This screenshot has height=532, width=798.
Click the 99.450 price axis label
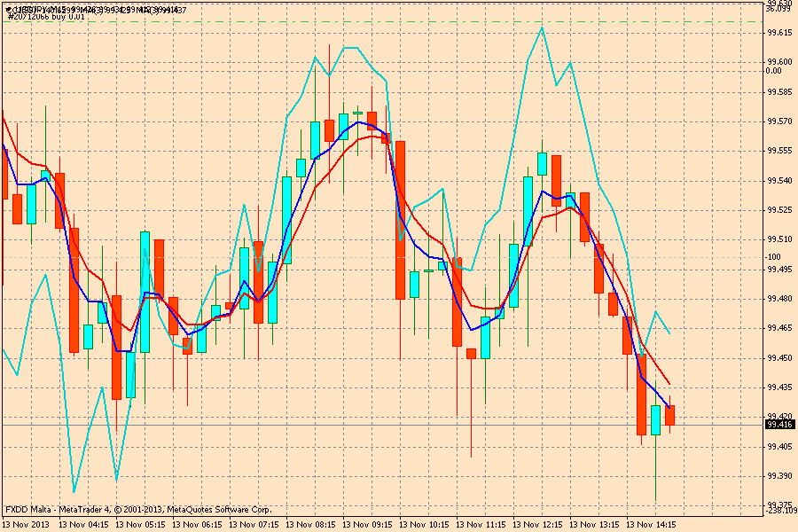(779, 357)
